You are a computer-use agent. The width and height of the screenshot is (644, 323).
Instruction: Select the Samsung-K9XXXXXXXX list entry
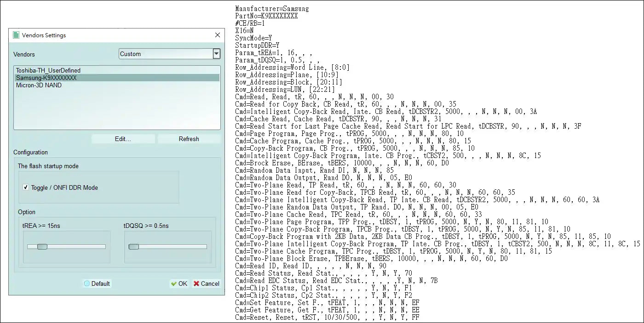coord(46,78)
